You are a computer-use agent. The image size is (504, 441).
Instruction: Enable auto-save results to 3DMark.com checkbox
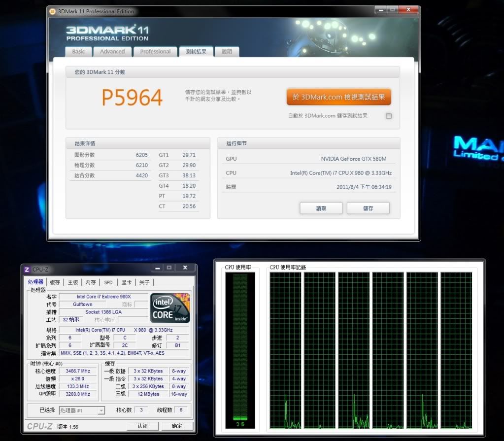[389, 116]
